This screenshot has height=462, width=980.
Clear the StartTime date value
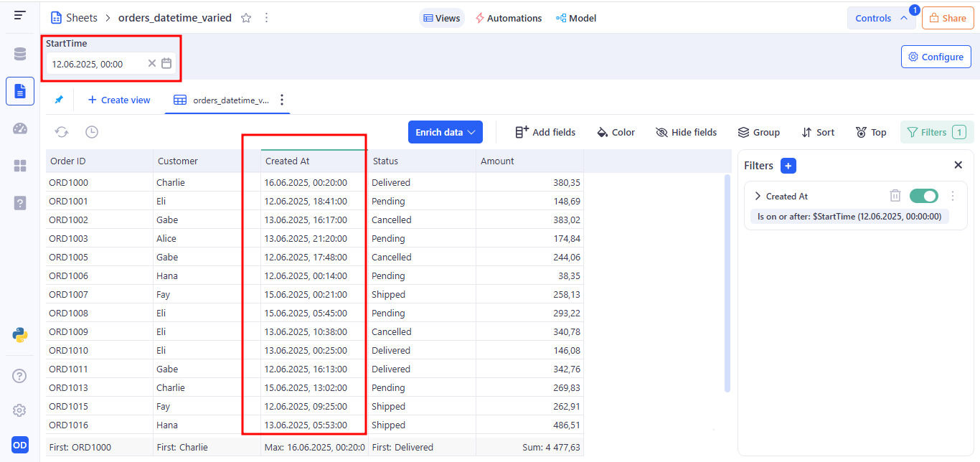point(151,64)
